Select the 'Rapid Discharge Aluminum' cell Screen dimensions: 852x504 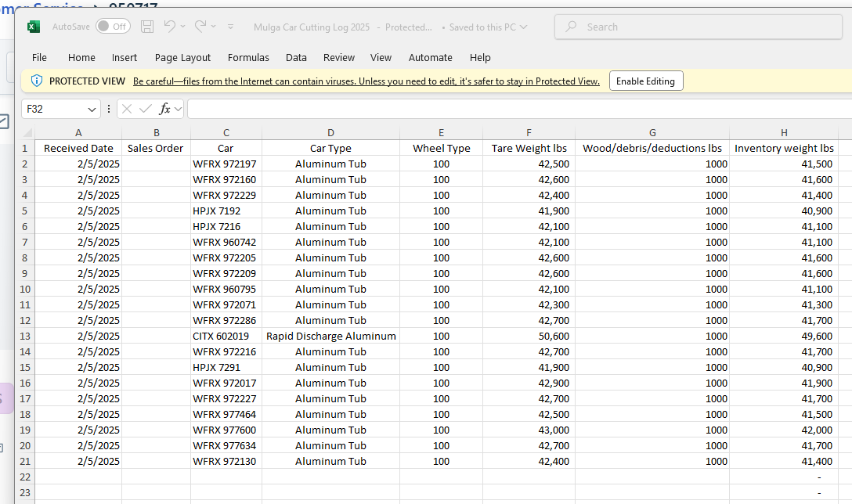click(330, 337)
